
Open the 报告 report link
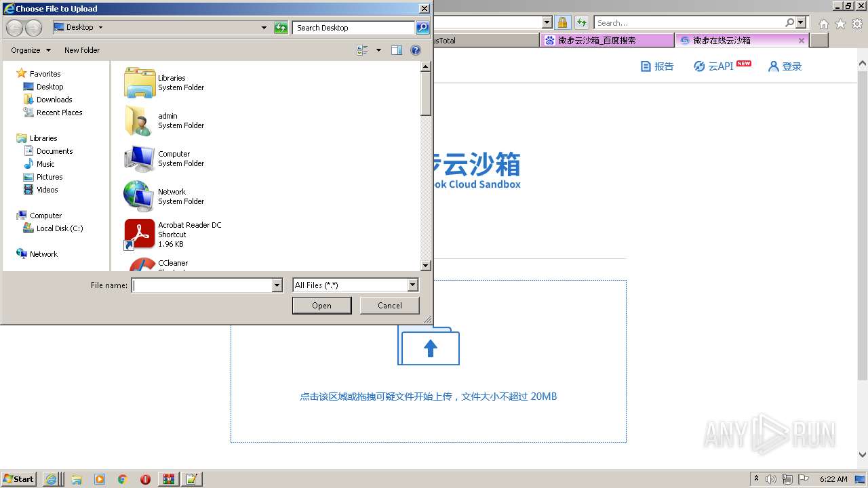point(657,66)
